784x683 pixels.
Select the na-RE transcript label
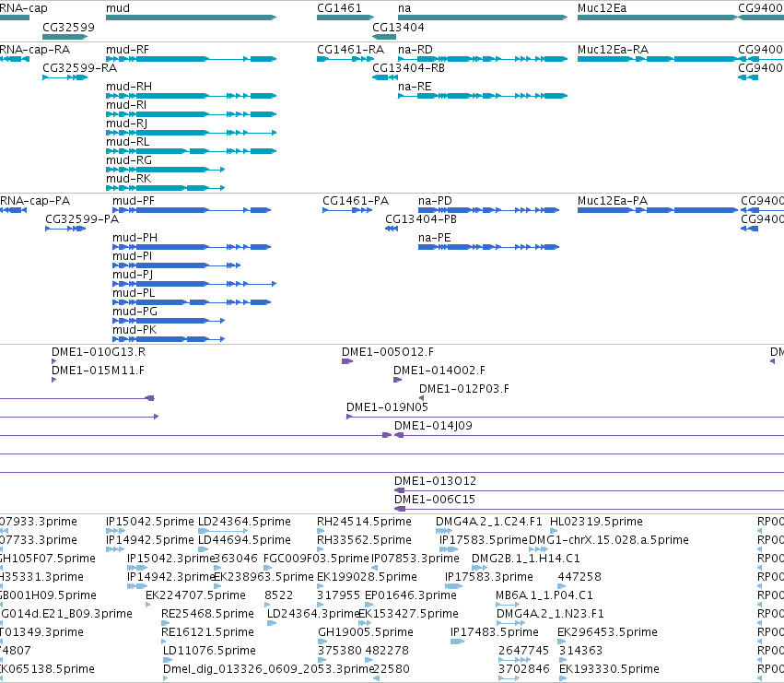coord(415,87)
